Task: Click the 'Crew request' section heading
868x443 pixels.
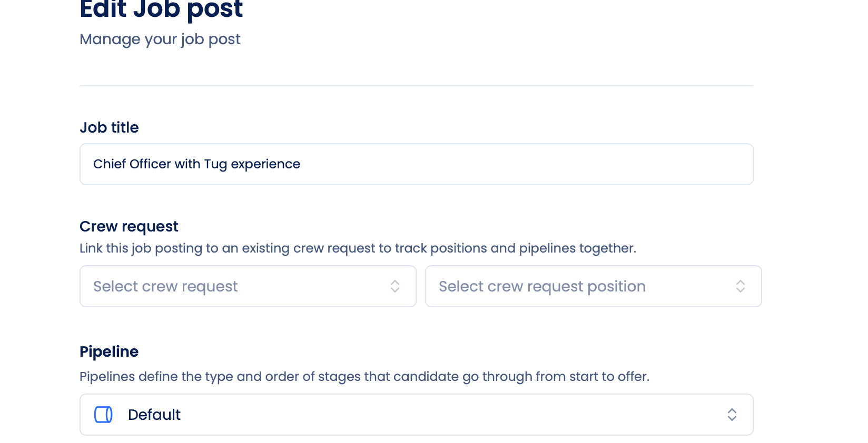Action: tap(129, 226)
